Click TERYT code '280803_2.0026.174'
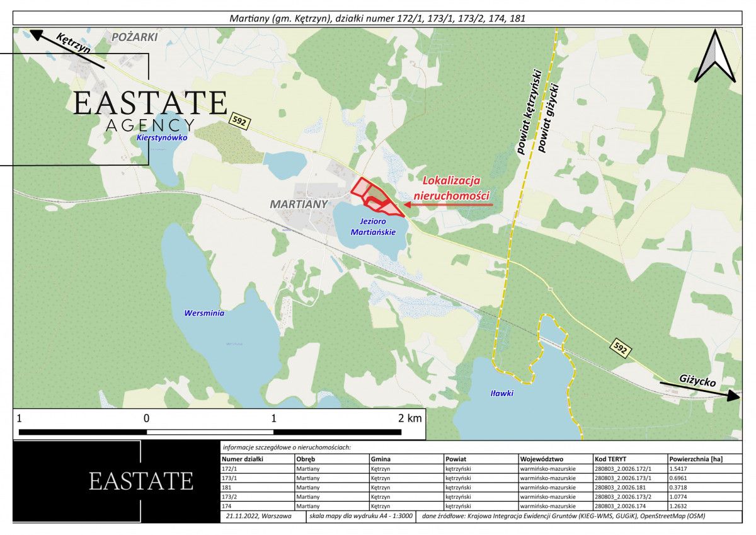Image resolution: width=756 pixels, height=535 pixels. (620, 507)
